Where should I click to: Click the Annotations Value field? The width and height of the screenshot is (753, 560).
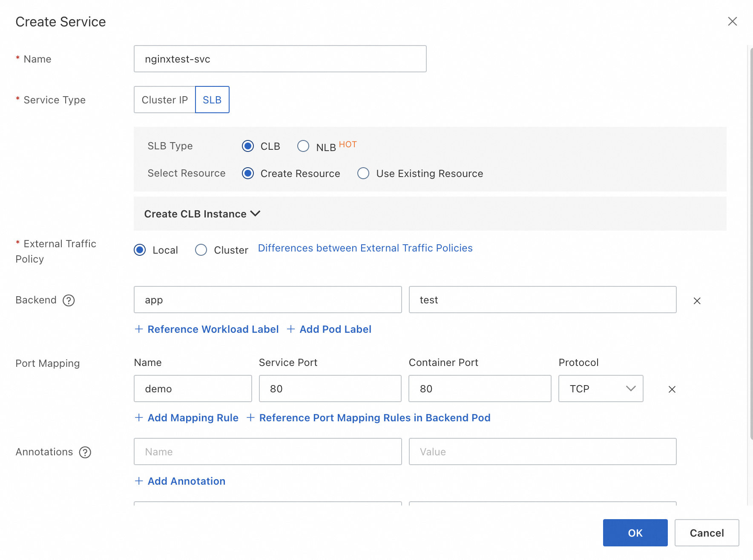[x=543, y=451]
